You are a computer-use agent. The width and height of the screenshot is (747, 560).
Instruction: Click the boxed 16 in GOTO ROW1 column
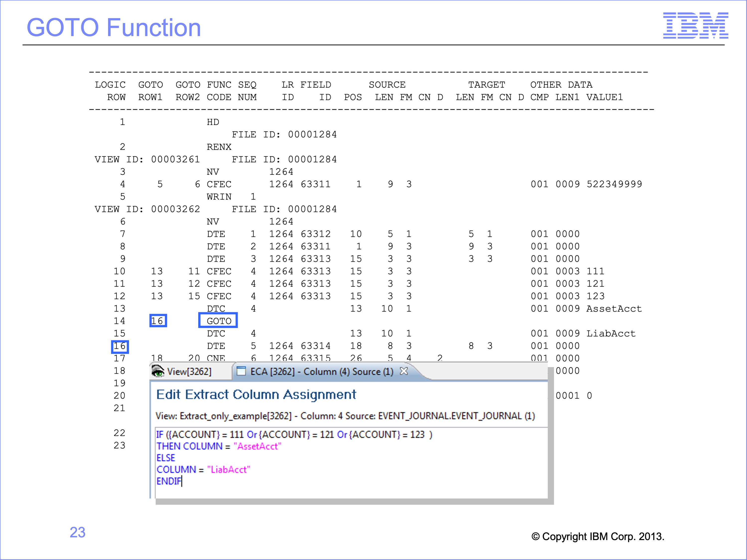[158, 320]
